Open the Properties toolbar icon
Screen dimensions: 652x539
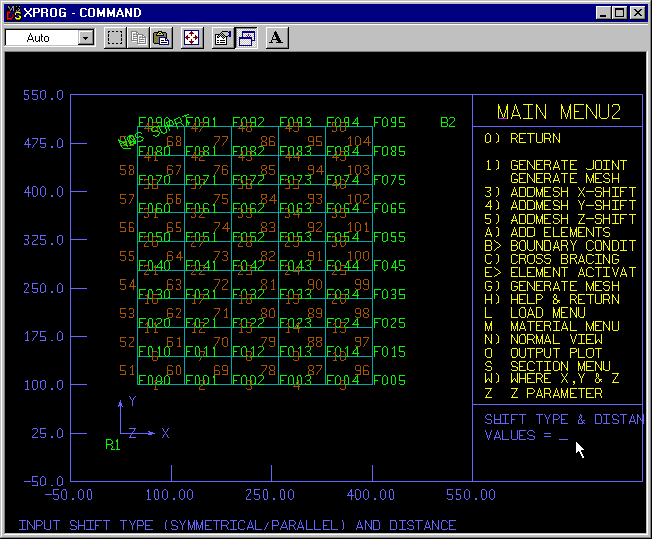(223, 38)
